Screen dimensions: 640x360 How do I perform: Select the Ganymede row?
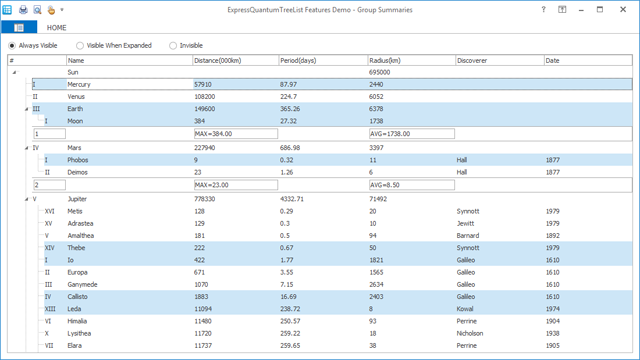point(338,284)
